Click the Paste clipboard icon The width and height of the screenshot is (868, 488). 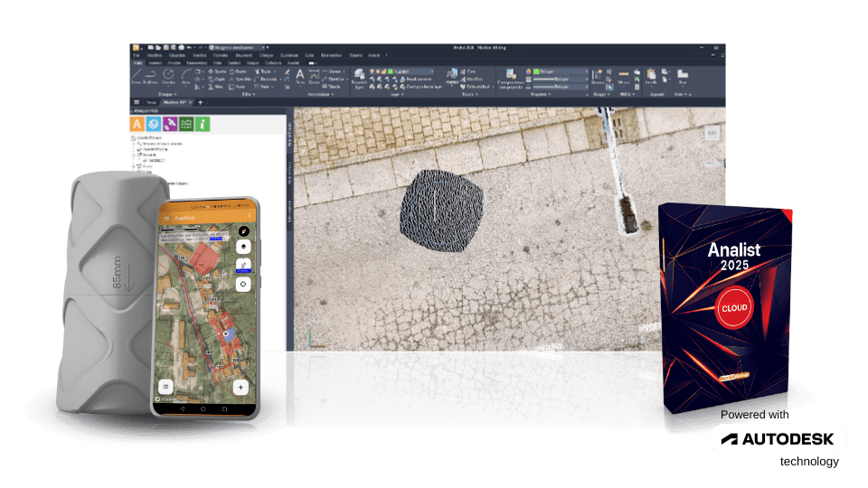(x=651, y=76)
